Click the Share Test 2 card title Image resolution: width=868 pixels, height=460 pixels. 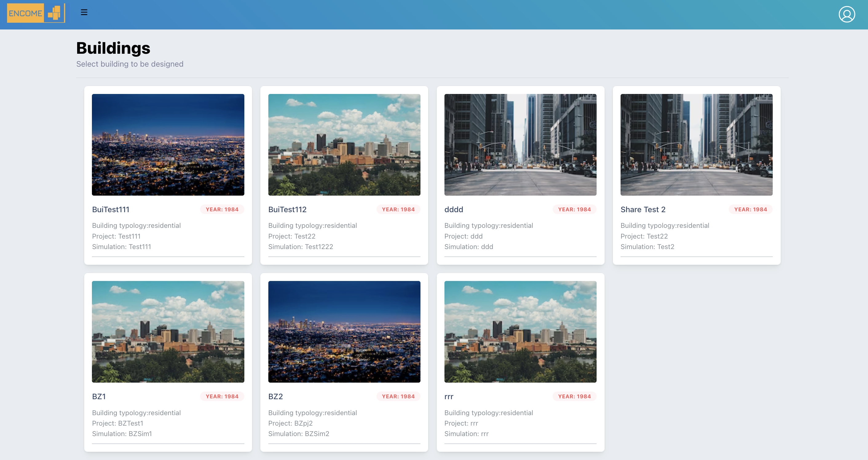click(x=643, y=209)
